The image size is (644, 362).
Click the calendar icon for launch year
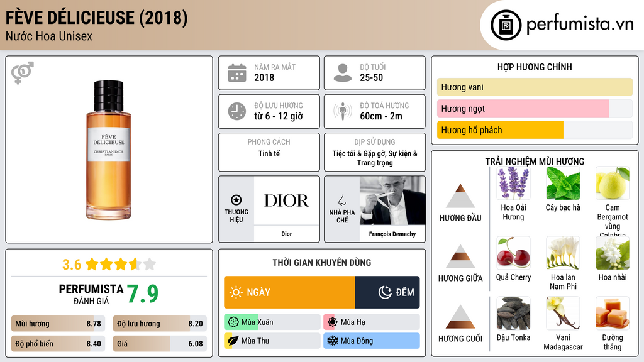pos(237,73)
